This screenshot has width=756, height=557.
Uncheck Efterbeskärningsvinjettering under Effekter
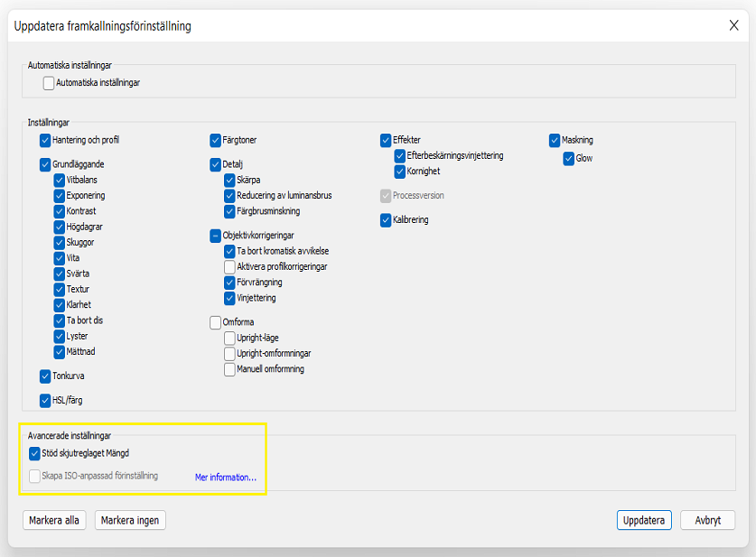[x=400, y=156]
